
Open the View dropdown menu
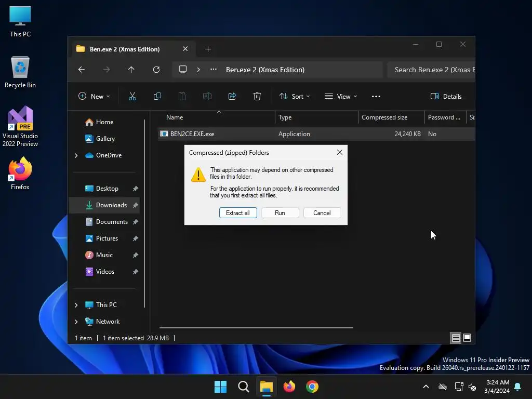[341, 96]
